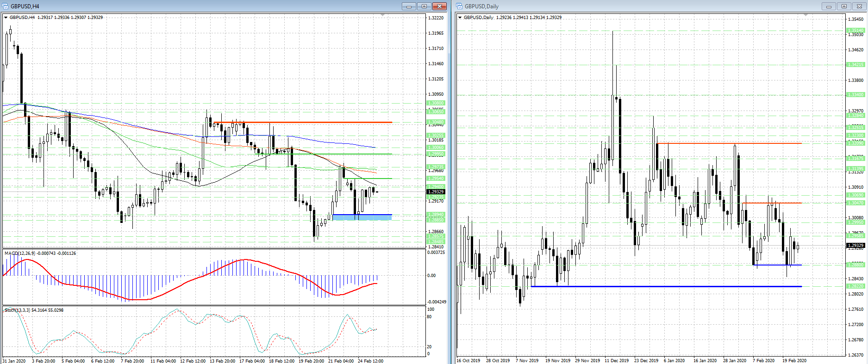Open the dropdown arrow beside GBPUSD,H4 label
Viewport: 868px width, 364px height.
click(x=6, y=18)
